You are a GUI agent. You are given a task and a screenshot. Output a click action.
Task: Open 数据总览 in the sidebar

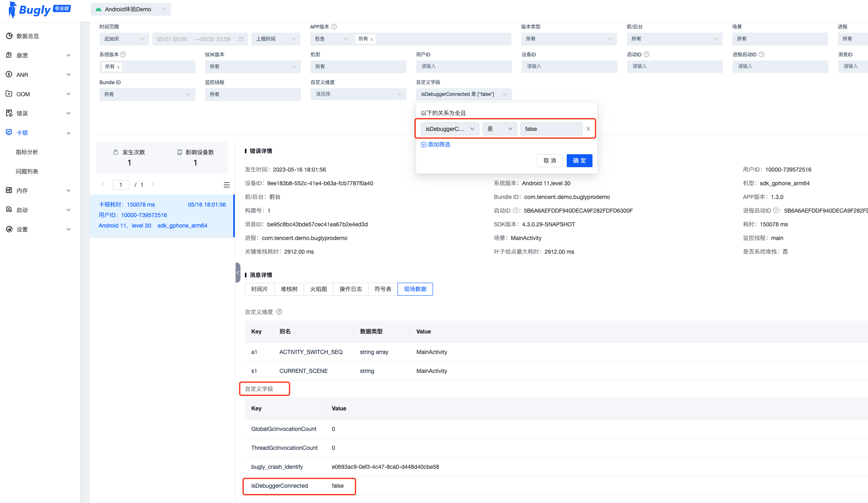point(28,36)
